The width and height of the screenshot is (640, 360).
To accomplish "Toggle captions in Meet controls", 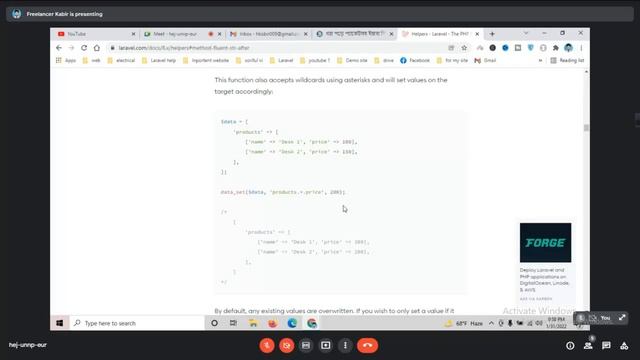I will click(306, 345).
